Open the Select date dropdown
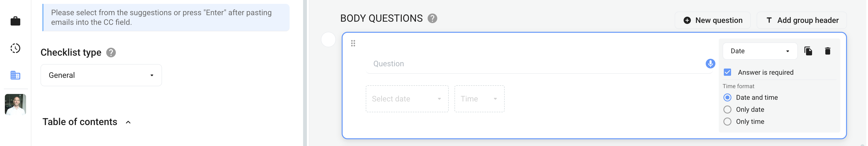Viewport: 868px width, 146px height. pos(407,99)
